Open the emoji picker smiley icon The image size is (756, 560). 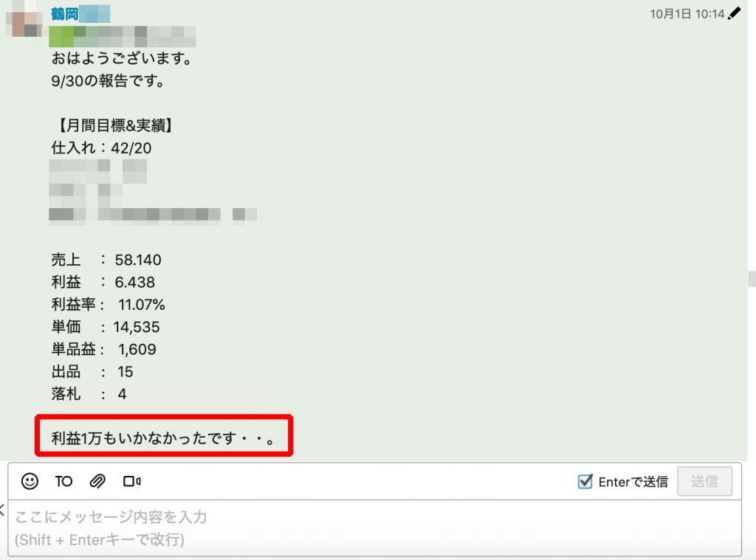[30, 481]
